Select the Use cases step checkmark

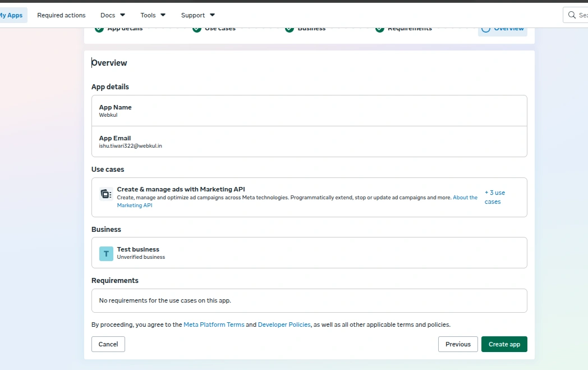[x=197, y=29]
